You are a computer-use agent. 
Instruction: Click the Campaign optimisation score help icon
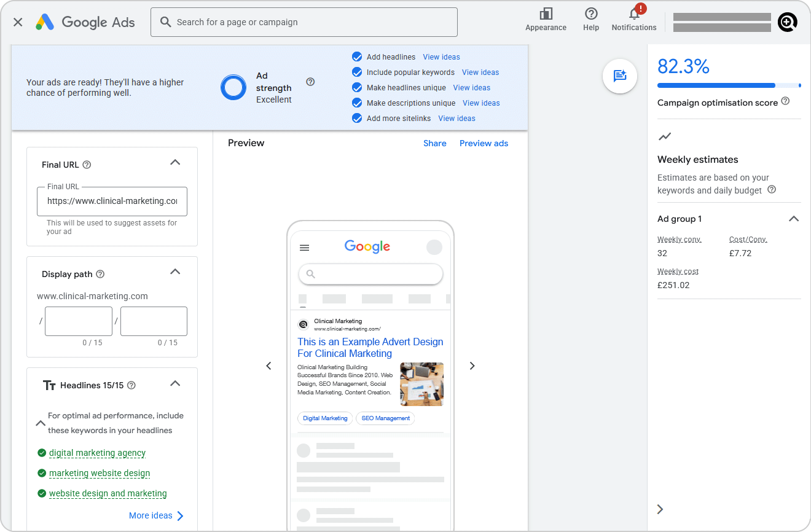(x=785, y=102)
